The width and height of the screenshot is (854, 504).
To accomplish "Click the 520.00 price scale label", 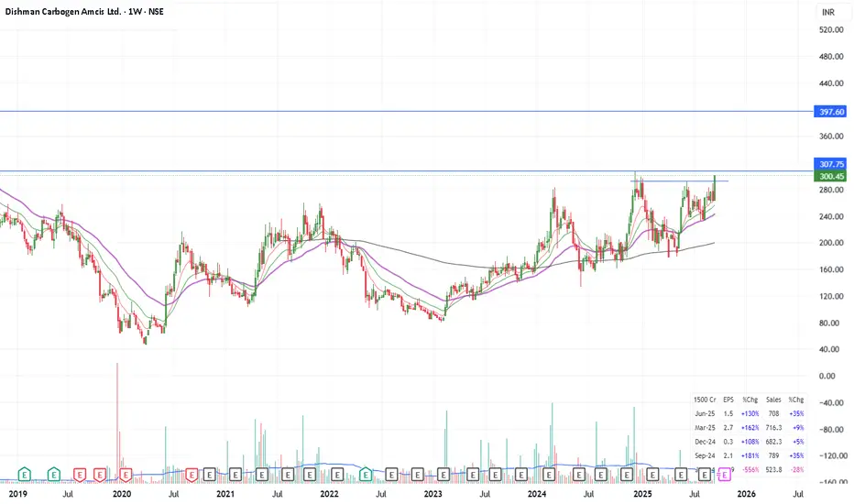I will [x=831, y=30].
